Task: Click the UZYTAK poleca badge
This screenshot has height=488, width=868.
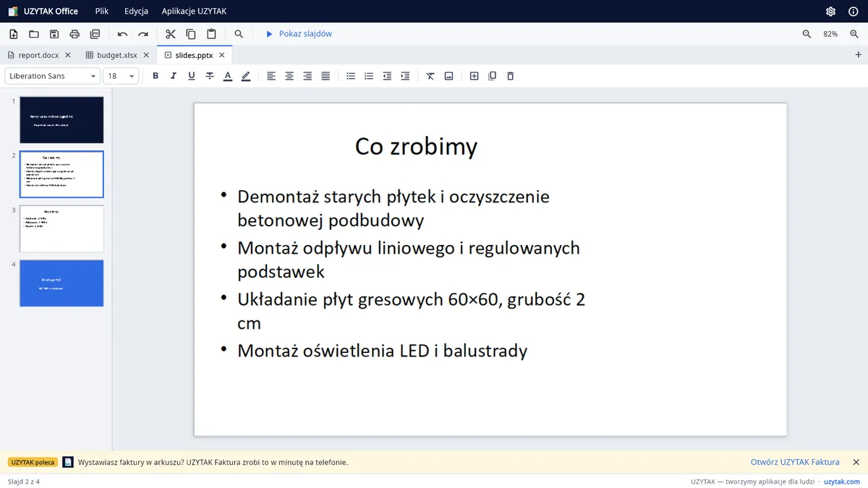Action: pyautogui.click(x=33, y=462)
